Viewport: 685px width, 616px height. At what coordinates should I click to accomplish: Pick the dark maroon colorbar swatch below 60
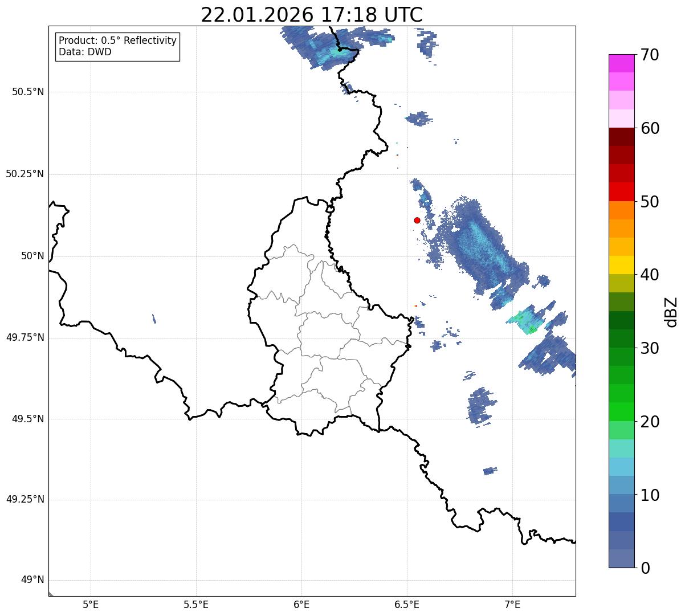point(621,137)
